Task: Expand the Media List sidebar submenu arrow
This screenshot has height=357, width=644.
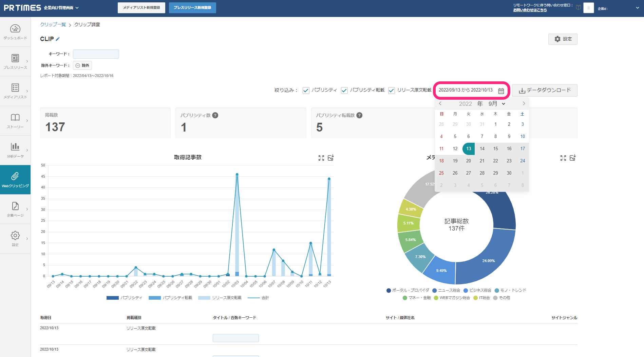Action: [27, 91]
